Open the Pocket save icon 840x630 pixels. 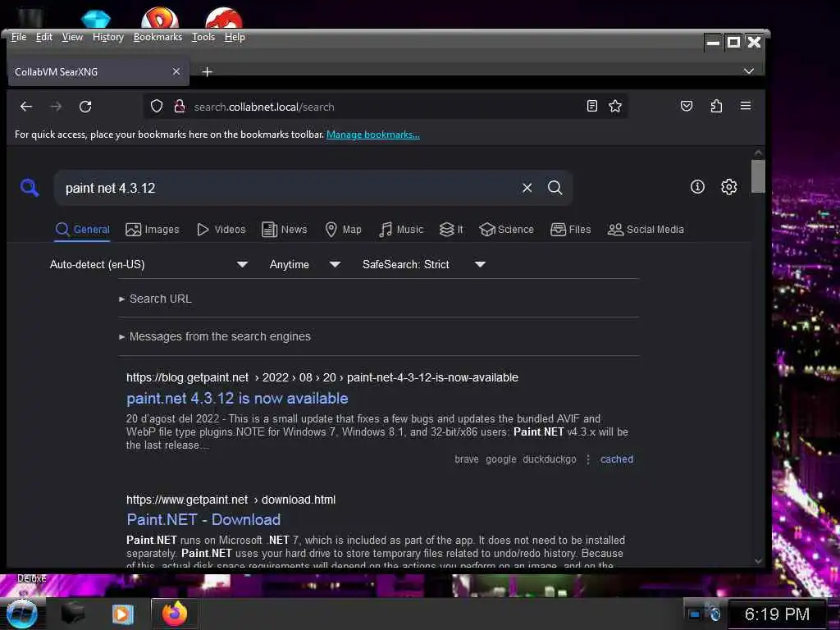point(687,106)
